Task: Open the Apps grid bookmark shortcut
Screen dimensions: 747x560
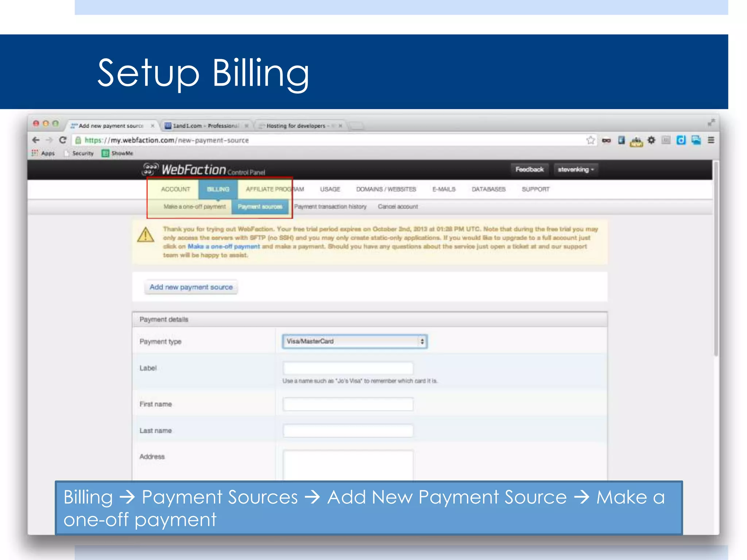Action: (43, 153)
